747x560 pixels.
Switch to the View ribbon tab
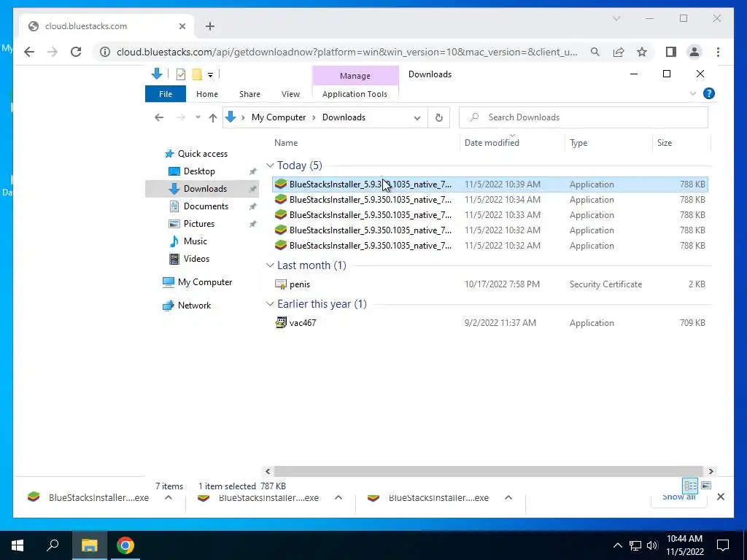coord(290,94)
